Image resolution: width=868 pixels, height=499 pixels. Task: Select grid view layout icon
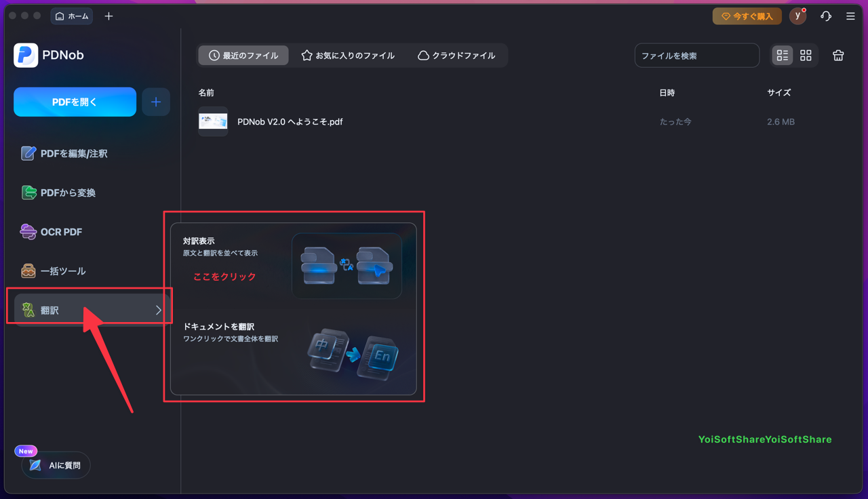click(x=806, y=56)
